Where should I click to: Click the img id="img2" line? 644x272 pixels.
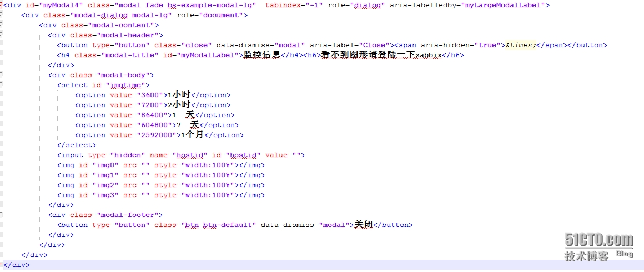coord(161,185)
